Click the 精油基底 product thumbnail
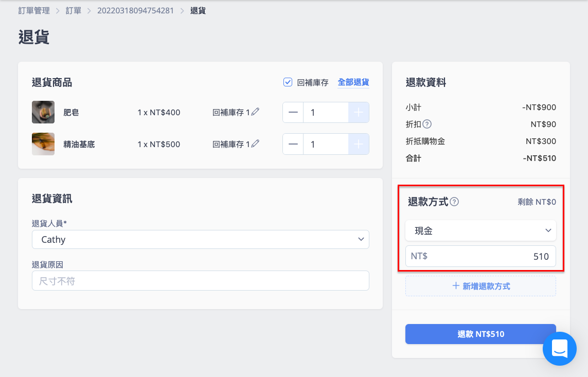This screenshot has width=588, height=377. point(43,144)
